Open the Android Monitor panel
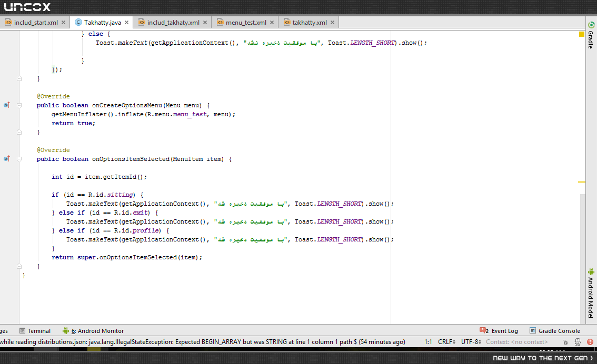The height and width of the screenshot is (364, 597). point(97,331)
